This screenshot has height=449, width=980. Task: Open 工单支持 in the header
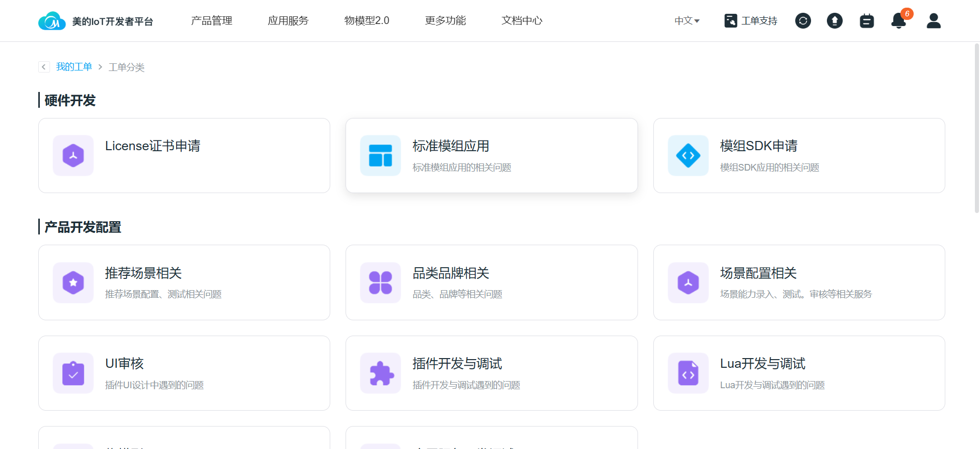click(751, 21)
